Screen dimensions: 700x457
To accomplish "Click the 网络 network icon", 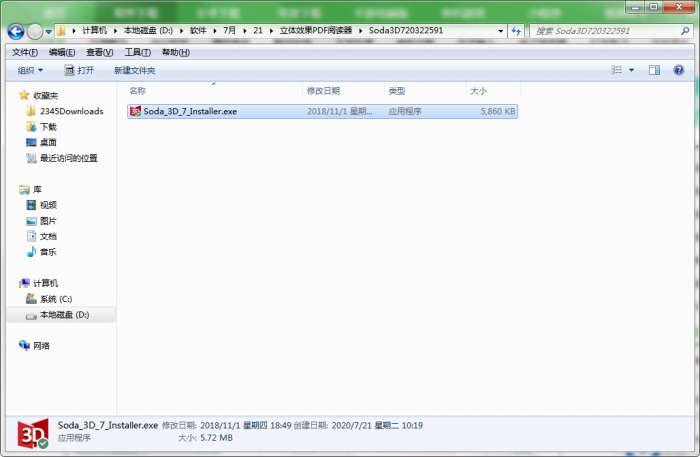I will click(x=24, y=345).
